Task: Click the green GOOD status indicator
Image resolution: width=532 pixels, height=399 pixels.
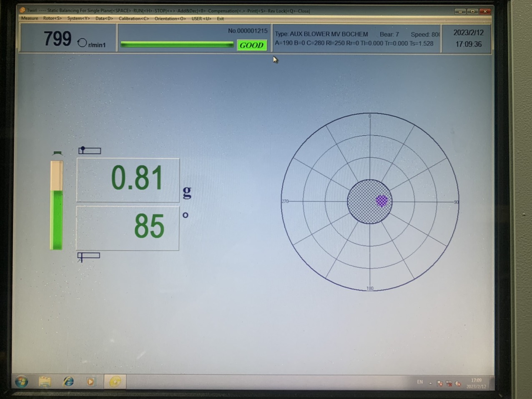Action: click(x=251, y=45)
